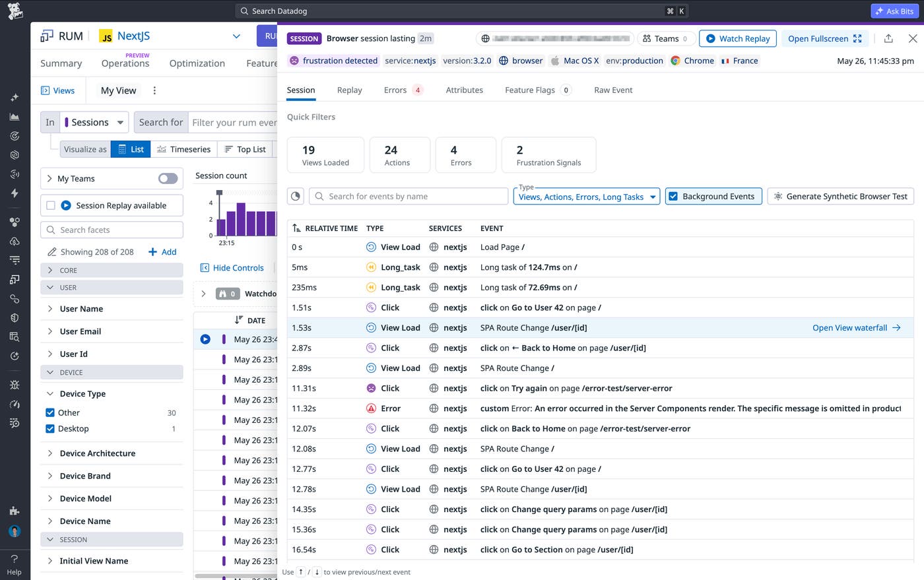The height and width of the screenshot is (580, 924).
Task: Click Generate Synthetic Browser Test
Action: coord(841,196)
